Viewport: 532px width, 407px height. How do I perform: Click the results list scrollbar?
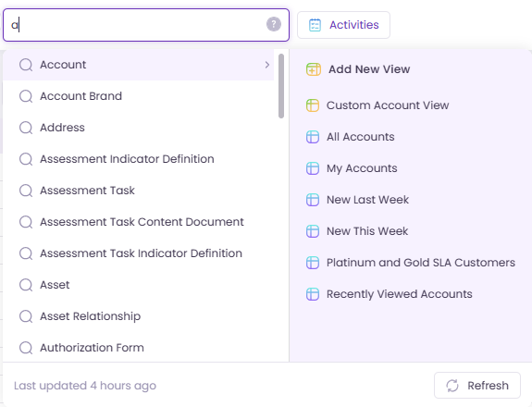[x=281, y=86]
